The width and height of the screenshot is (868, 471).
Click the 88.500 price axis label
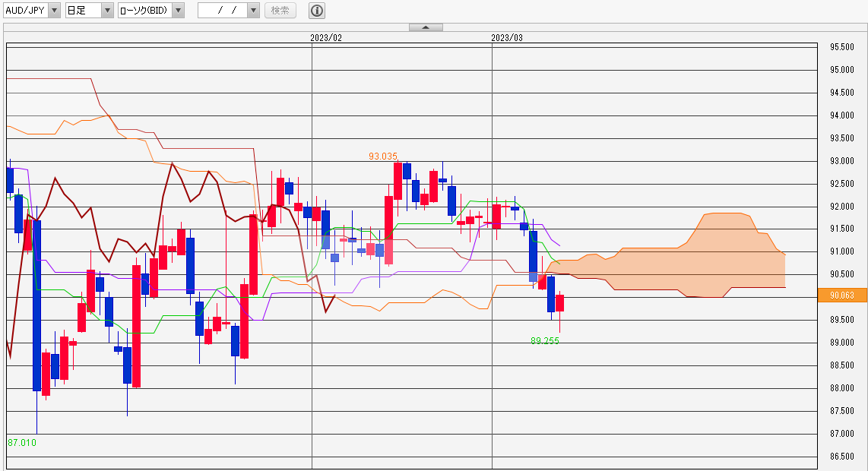click(x=842, y=365)
